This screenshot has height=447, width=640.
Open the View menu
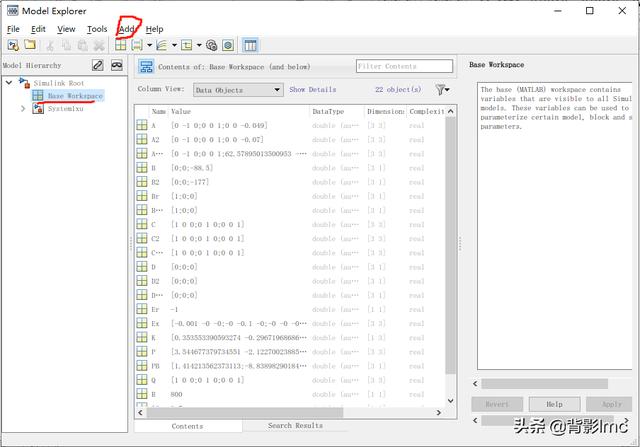point(66,29)
